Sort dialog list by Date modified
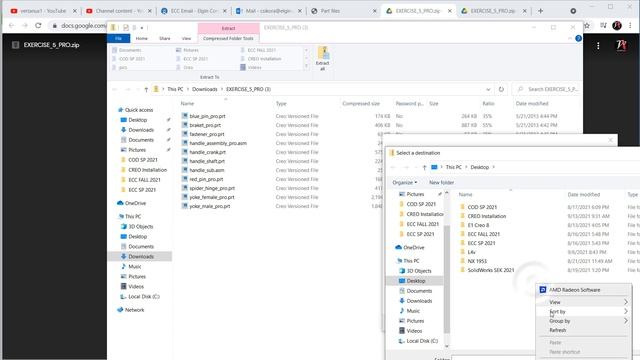The height and width of the screenshot is (360, 640). tap(584, 195)
